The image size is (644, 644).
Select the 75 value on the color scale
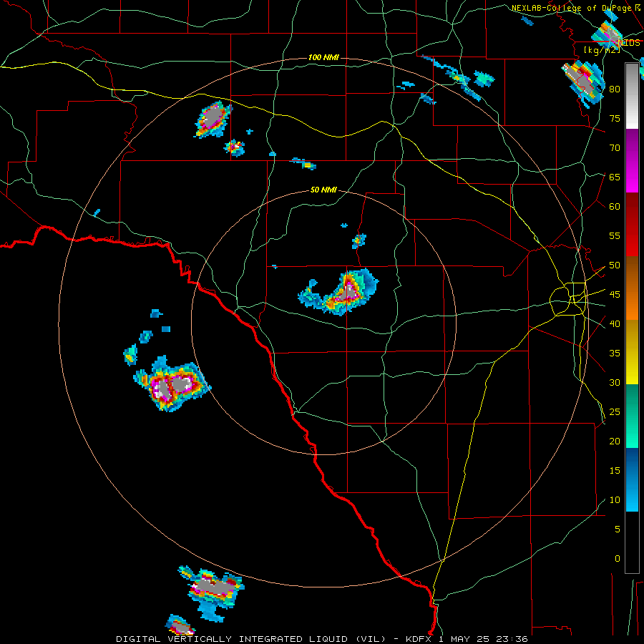(615, 118)
